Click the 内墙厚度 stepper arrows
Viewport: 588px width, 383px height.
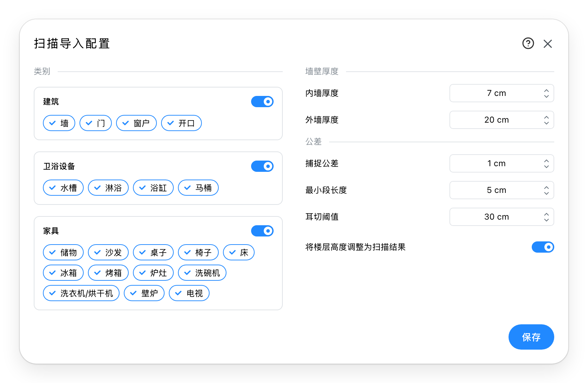546,93
